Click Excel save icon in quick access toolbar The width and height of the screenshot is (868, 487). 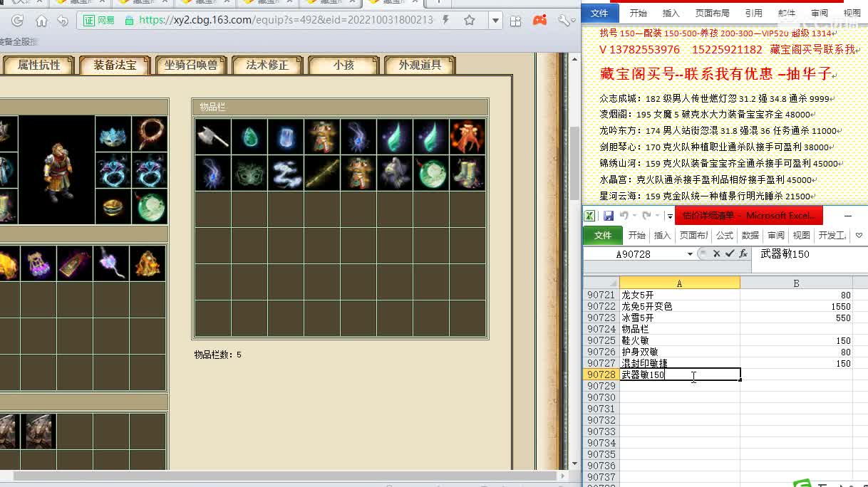point(609,216)
